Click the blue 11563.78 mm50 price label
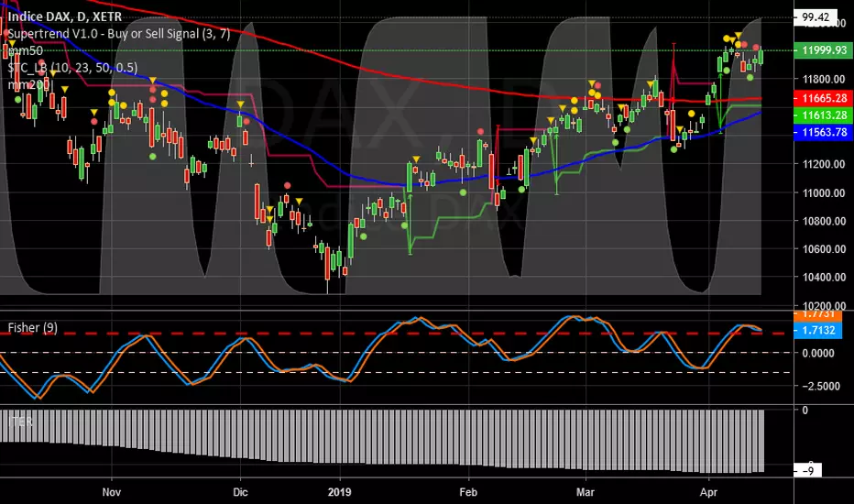 click(824, 132)
